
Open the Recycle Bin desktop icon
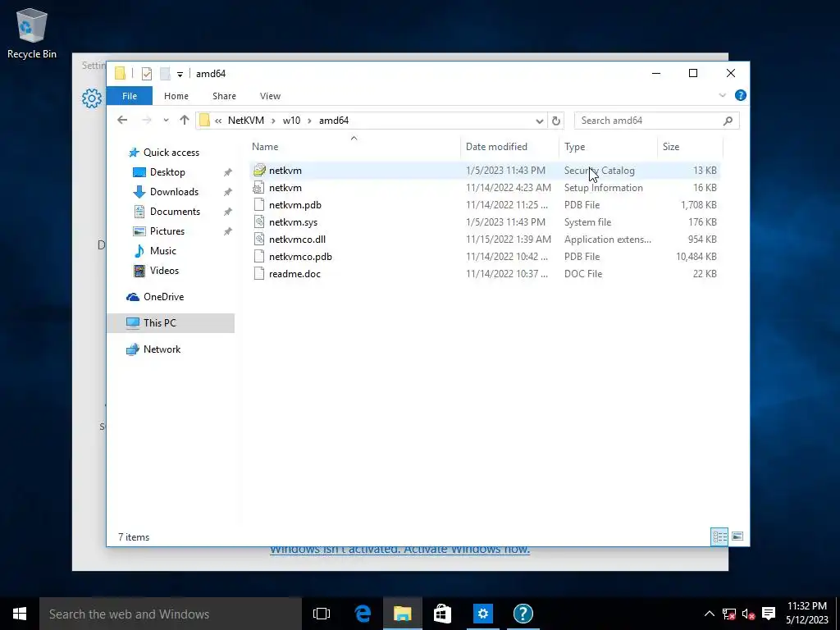32,34
